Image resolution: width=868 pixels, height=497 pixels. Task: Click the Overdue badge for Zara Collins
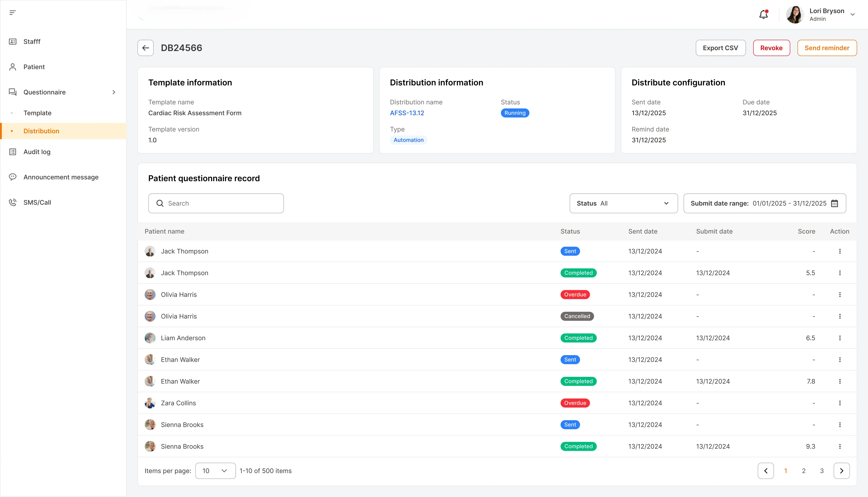(x=575, y=403)
